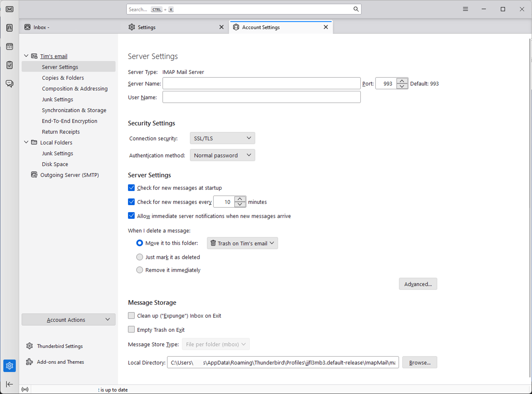532x394 pixels.
Task: Open the Tasks space icon
Action: (x=10, y=65)
